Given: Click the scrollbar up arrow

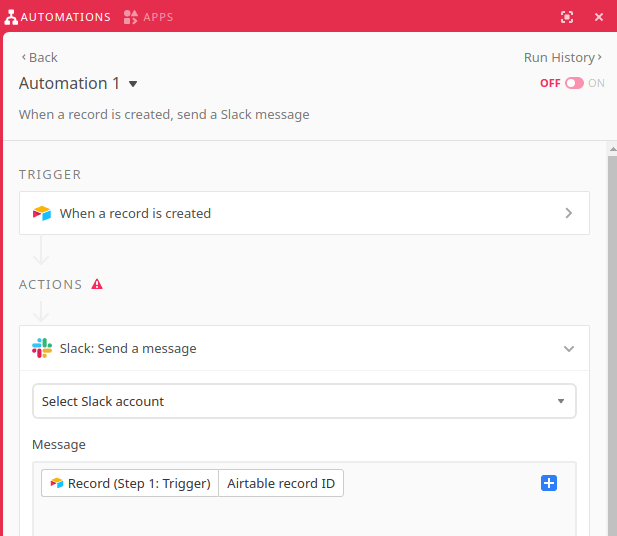Looking at the screenshot, I should tap(613, 149).
